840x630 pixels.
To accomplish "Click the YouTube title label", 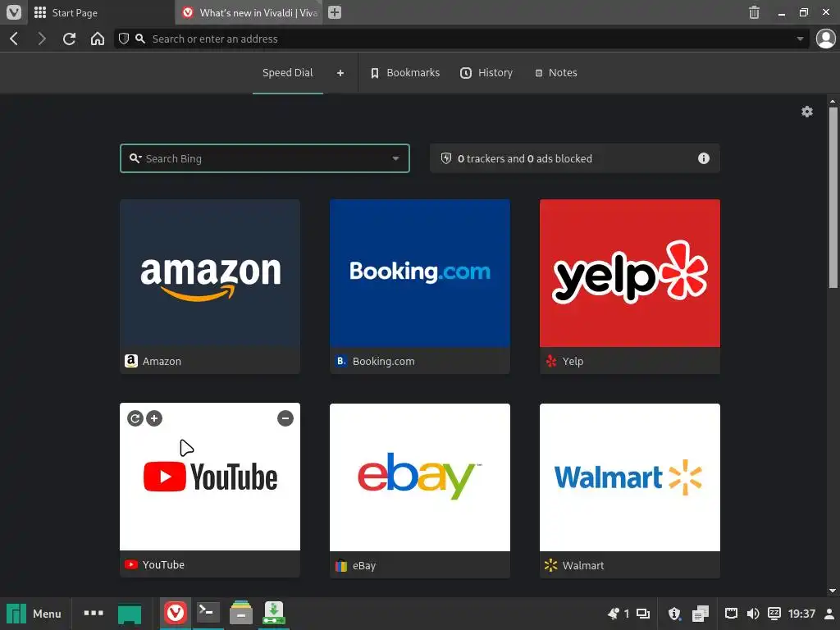I will 163,564.
